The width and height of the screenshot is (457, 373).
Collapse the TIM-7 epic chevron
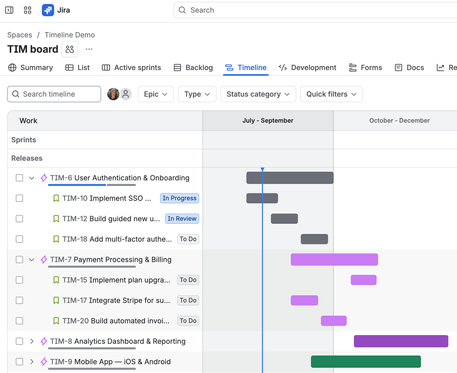click(x=32, y=259)
